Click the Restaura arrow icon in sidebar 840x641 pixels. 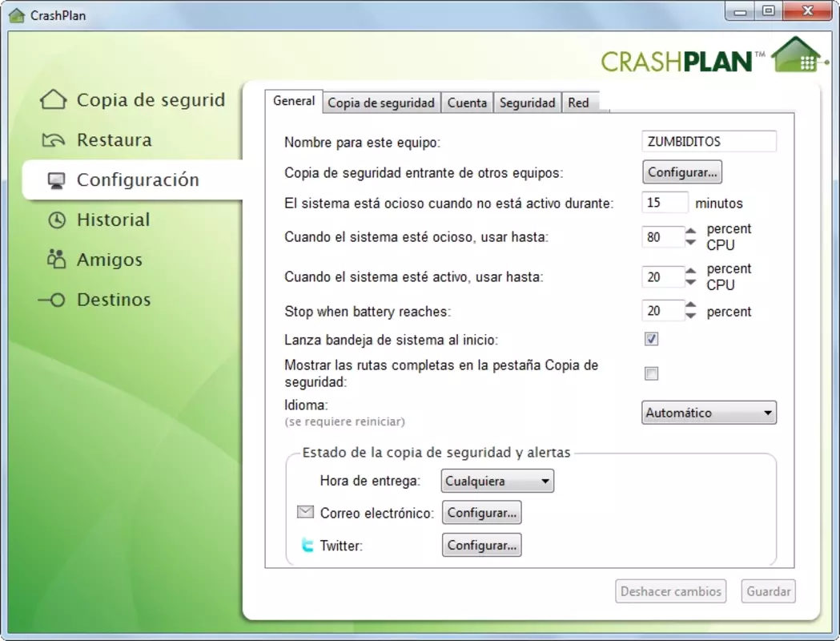(x=53, y=140)
